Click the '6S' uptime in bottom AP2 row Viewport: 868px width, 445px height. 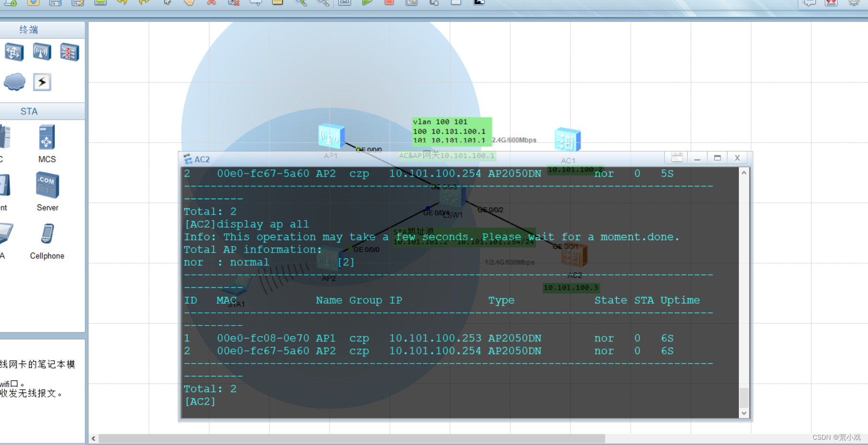click(667, 351)
